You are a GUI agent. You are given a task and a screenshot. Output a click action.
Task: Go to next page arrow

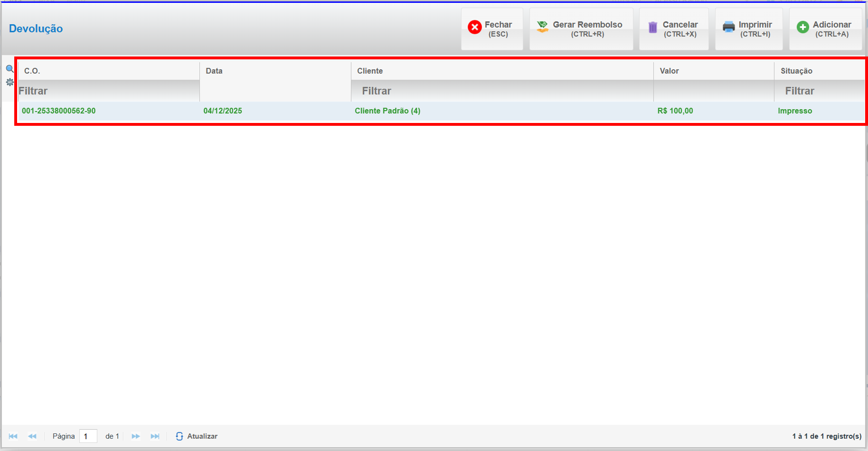pos(136,436)
